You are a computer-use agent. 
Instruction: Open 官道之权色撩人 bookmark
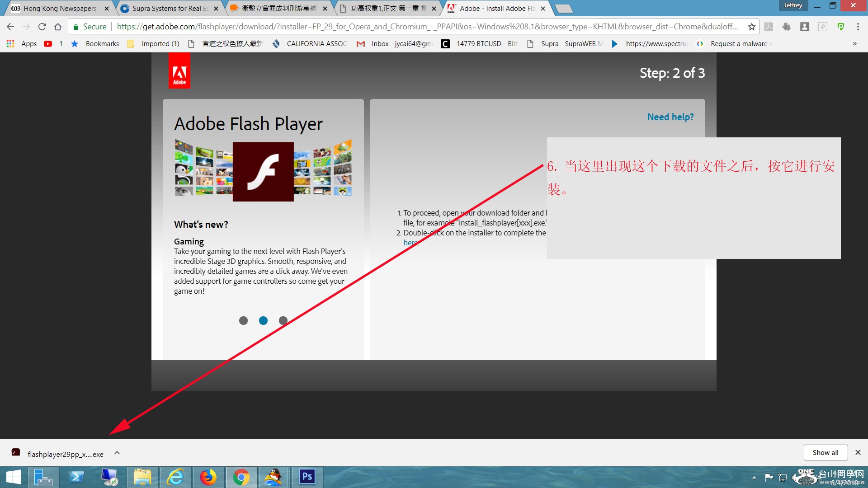click(x=225, y=44)
